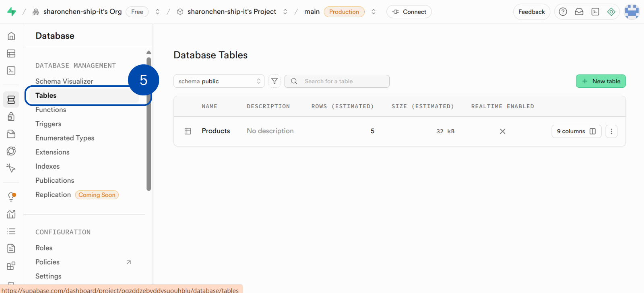644x293 pixels.
Task: Open the 9 columns button
Action: point(576,131)
